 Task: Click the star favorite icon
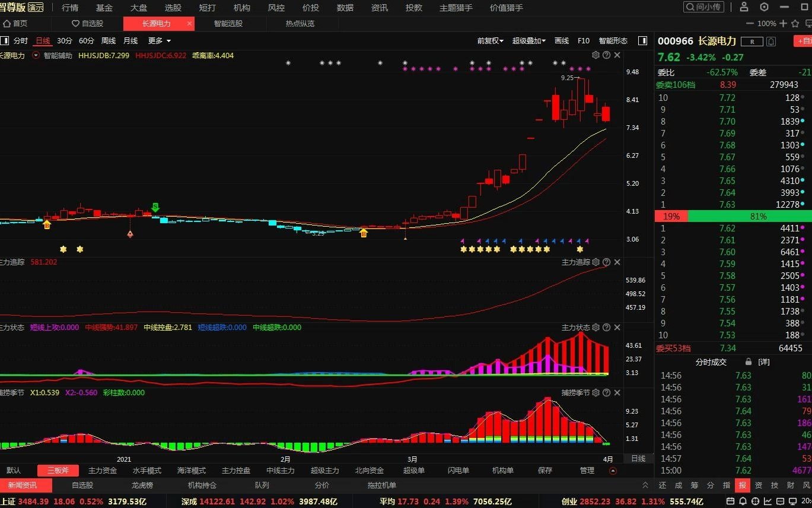794,24
